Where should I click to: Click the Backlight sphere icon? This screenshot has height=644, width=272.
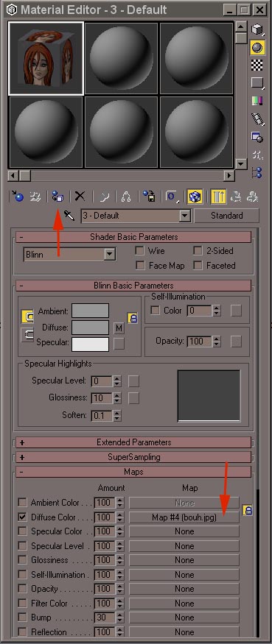point(257,48)
